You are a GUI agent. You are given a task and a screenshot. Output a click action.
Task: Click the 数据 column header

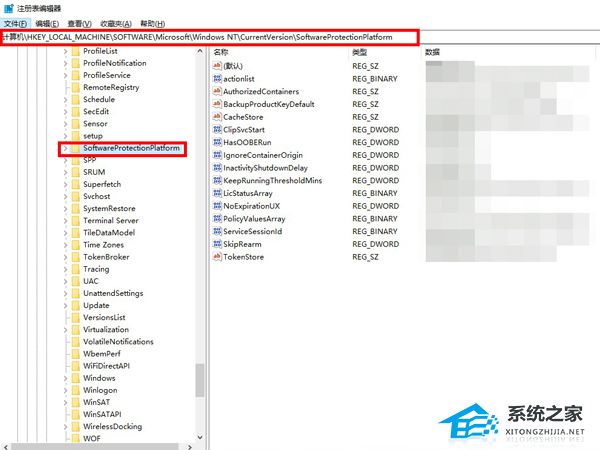[432, 52]
